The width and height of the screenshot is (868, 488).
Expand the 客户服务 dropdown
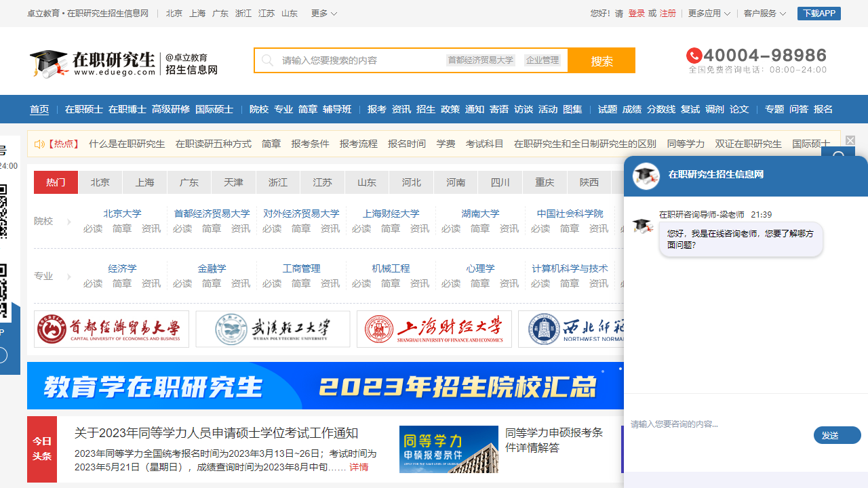764,14
